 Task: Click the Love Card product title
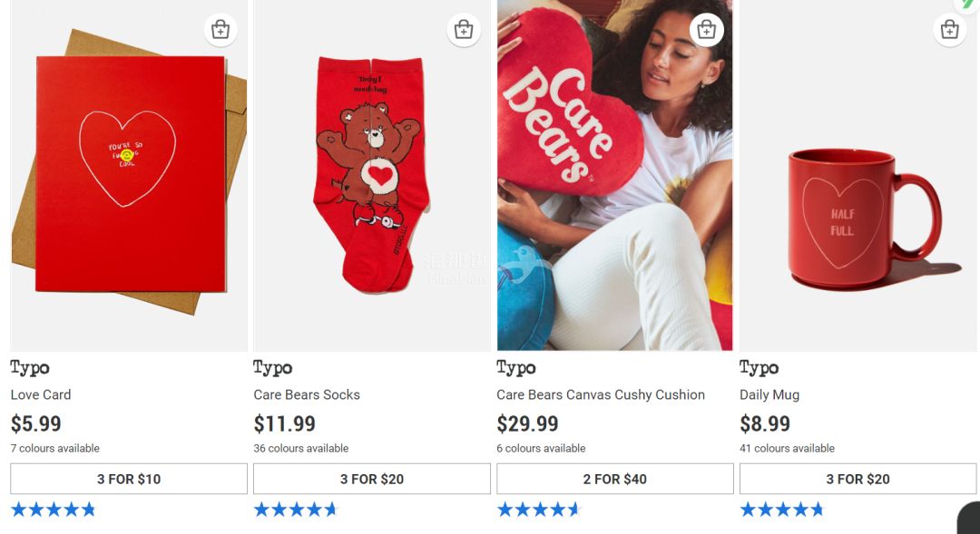tap(41, 394)
